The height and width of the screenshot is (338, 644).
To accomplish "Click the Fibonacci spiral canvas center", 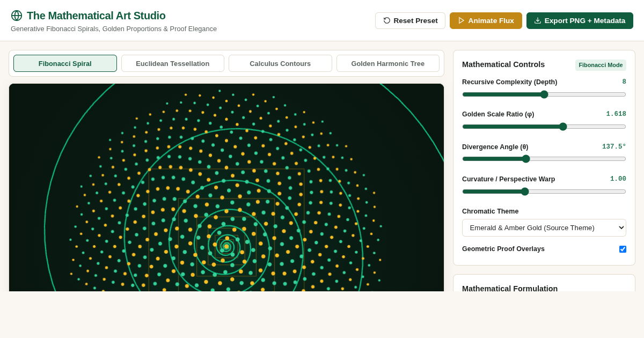I will pos(226,246).
